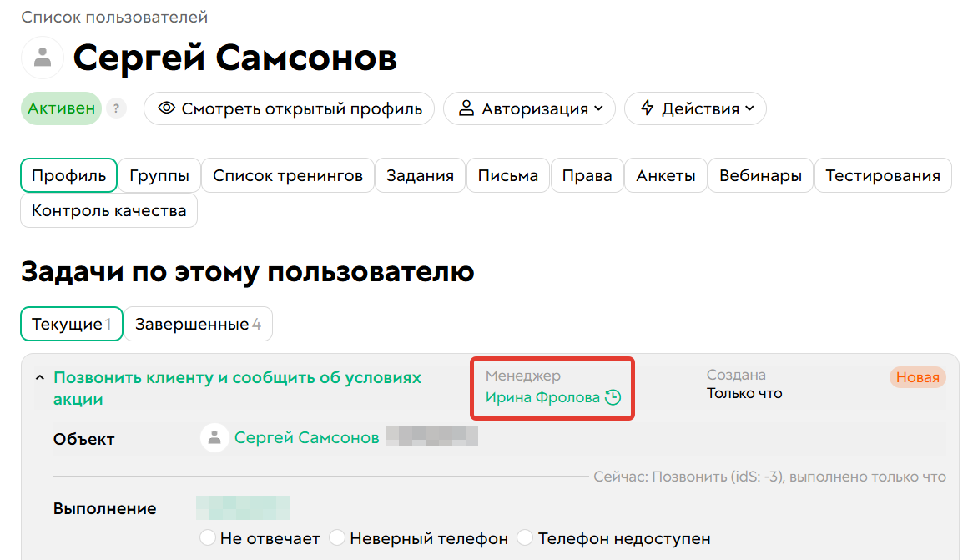The height and width of the screenshot is (560, 978).
Task: Select the person icon on Авторизация button
Action: coord(468,108)
